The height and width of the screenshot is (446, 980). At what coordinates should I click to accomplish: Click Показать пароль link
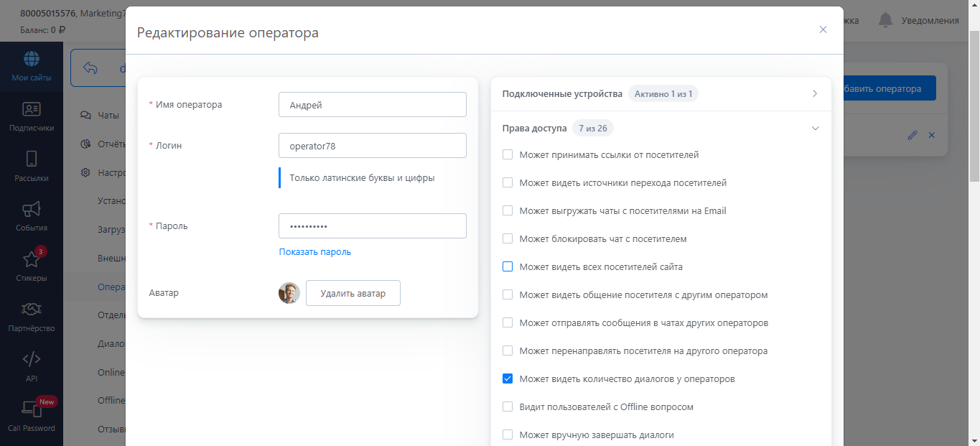(x=314, y=252)
